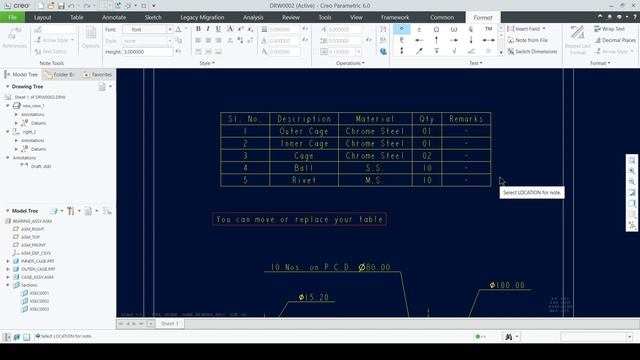Switch to Table ribbon tab

click(76, 17)
